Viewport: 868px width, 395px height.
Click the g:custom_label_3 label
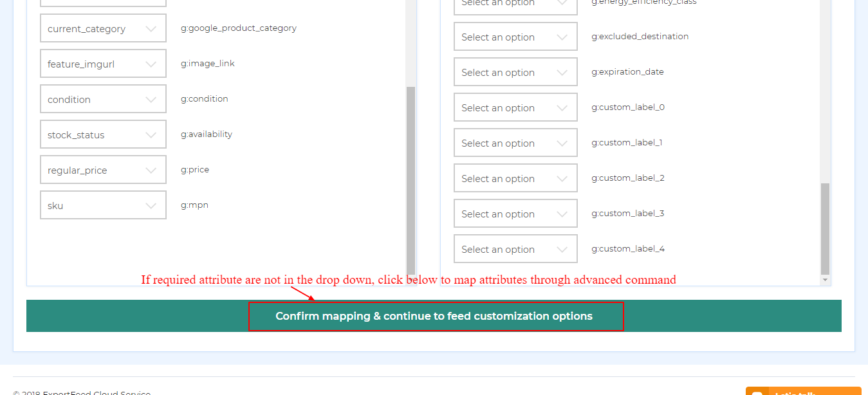pos(628,214)
